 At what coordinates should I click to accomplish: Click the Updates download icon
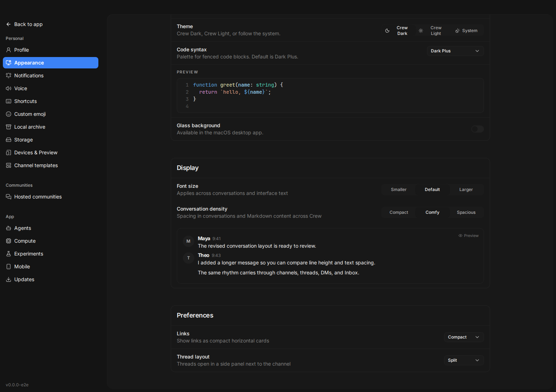pyautogui.click(x=9, y=279)
